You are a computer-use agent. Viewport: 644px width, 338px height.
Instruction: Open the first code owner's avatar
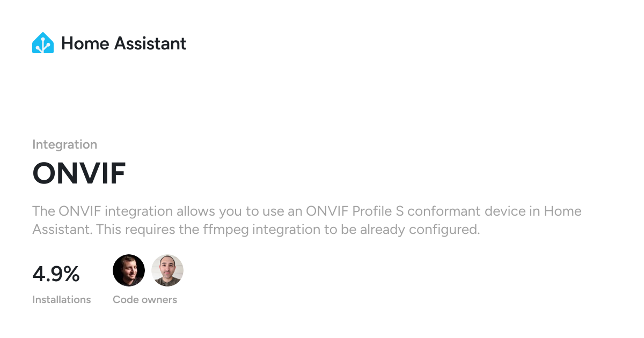(129, 270)
